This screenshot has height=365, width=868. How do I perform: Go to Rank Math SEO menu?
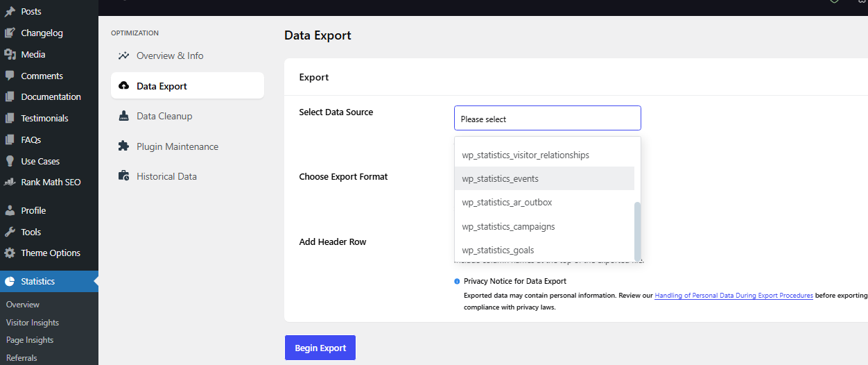pyautogui.click(x=51, y=182)
